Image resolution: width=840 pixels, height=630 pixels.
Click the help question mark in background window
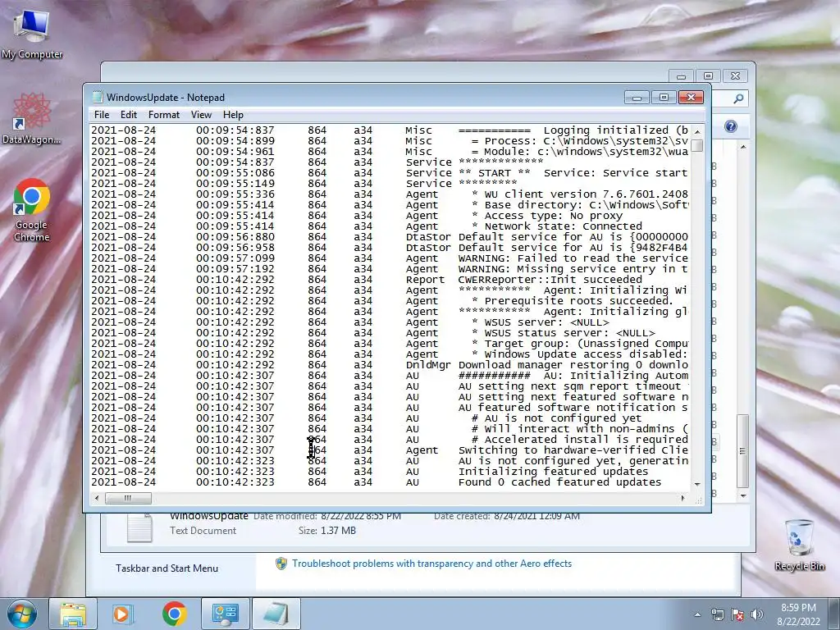tap(731, 126)
